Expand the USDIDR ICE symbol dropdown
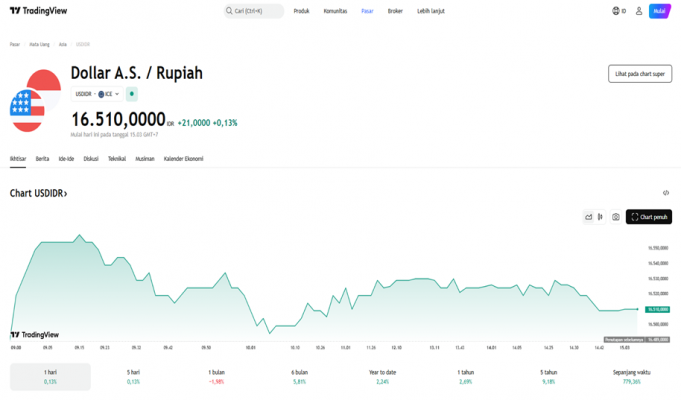Image resolution: width=681 pixels, height=400 pixels. 97,94
